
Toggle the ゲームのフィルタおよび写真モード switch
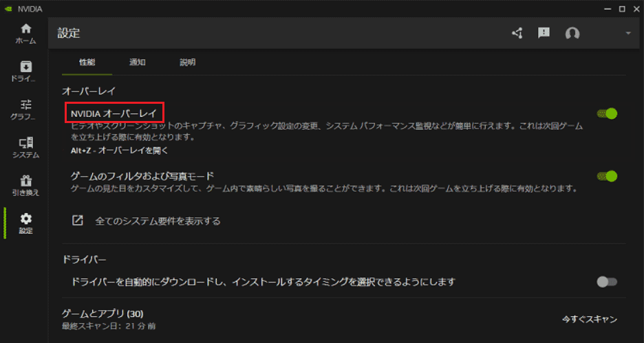pos(607,176)
